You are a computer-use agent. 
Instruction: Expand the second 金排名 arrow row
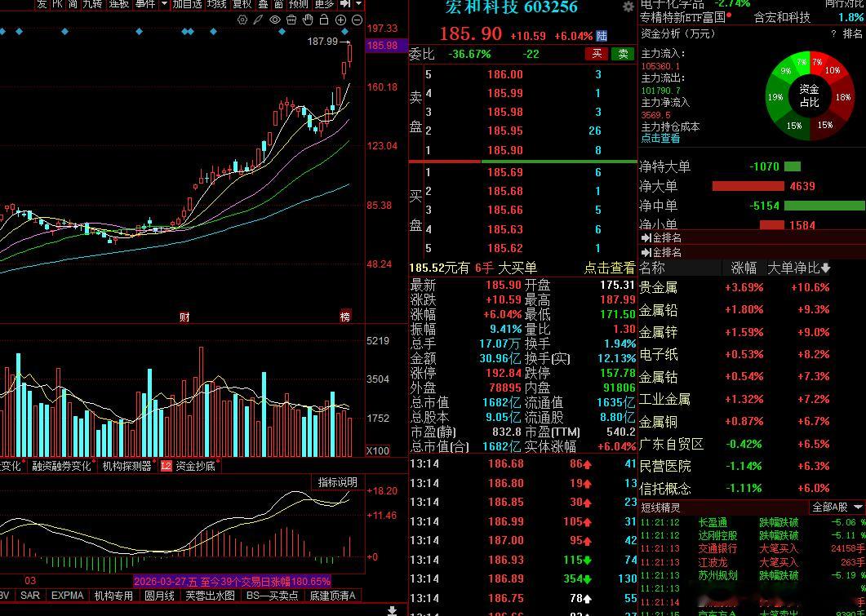(646, 252)
